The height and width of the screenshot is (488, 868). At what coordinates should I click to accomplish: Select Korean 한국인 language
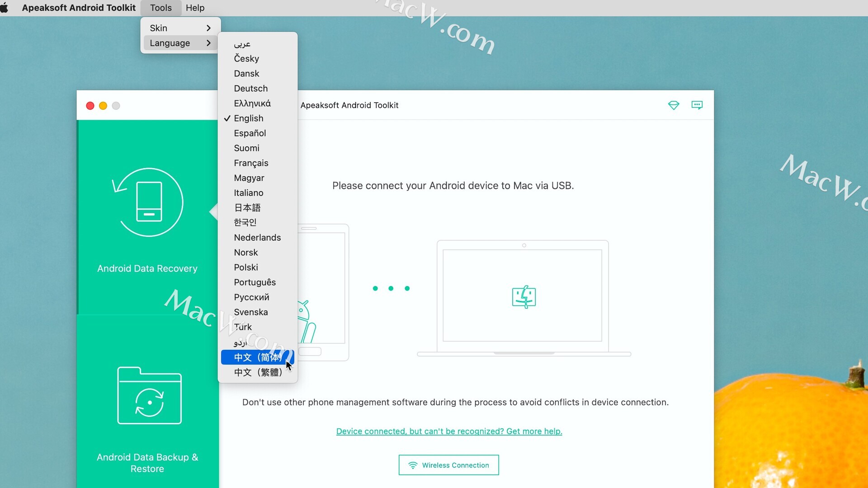point(258,223)
